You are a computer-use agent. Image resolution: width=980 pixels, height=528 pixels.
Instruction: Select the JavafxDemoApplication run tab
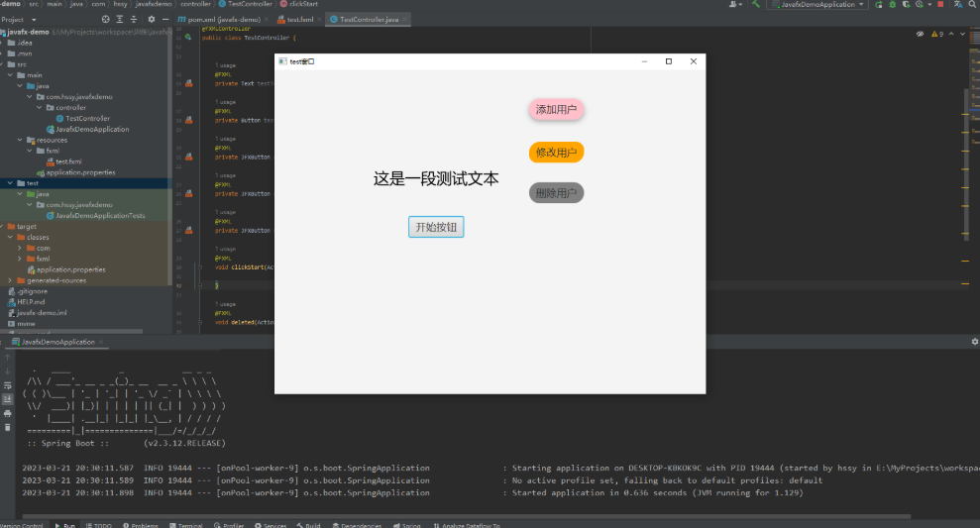click(57, 342)
